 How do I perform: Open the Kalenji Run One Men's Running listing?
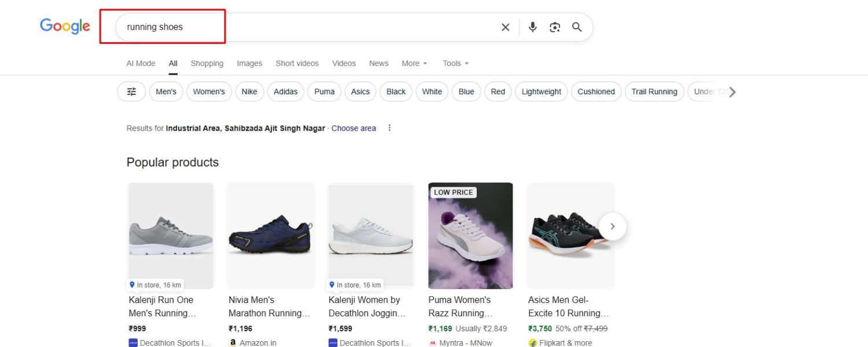161,307
